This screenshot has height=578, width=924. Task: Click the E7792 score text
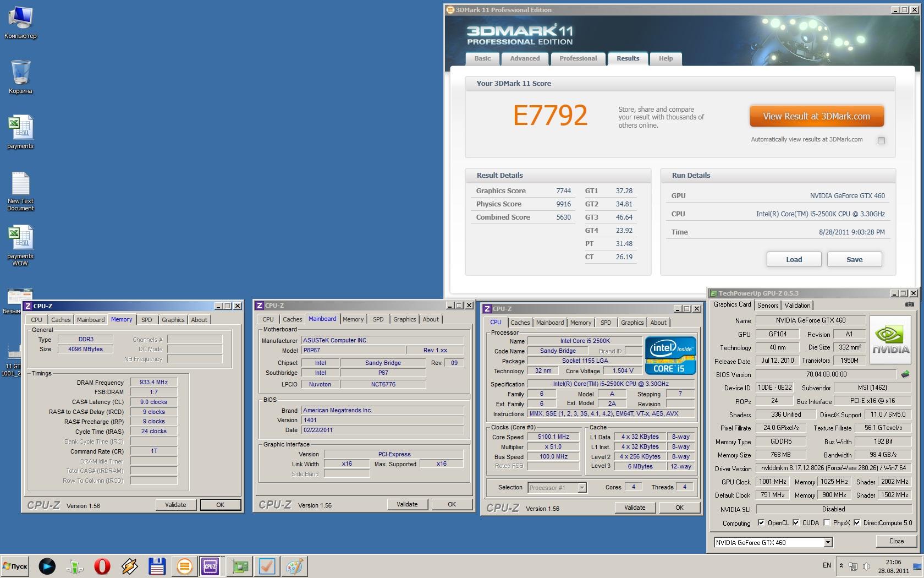click(x=550, y=116)
